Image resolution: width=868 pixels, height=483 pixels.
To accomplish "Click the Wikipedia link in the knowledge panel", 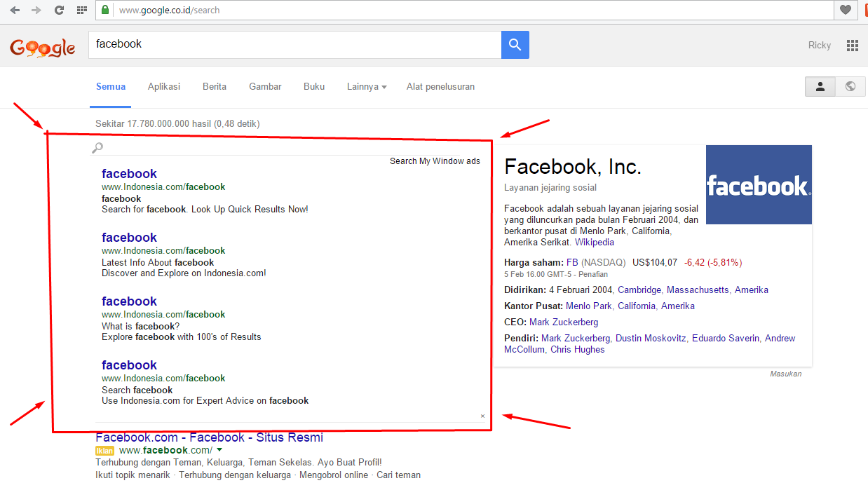I will [595, 243].
